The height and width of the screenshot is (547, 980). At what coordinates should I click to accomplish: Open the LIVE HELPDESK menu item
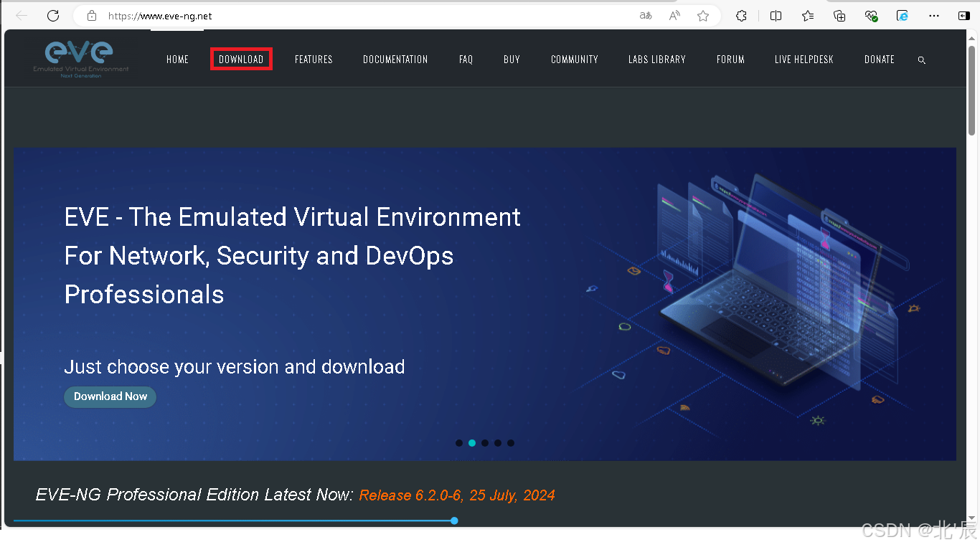[x=804, y=60]
